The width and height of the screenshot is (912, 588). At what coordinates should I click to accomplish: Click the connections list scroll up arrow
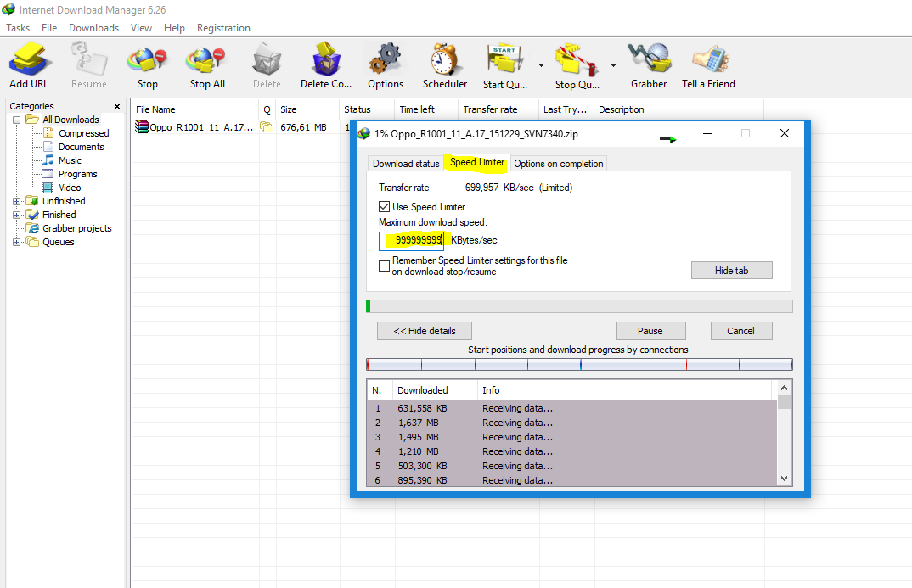pos(784,388)
